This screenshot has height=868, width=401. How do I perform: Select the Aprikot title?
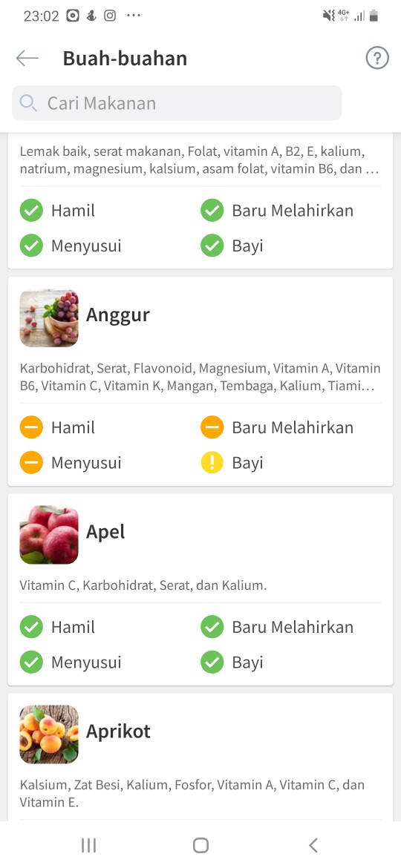118,731
